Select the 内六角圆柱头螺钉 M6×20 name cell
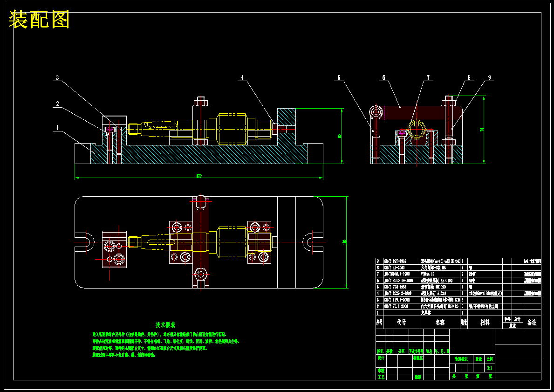Screen dimensions: 554x392 pos(440,306)
